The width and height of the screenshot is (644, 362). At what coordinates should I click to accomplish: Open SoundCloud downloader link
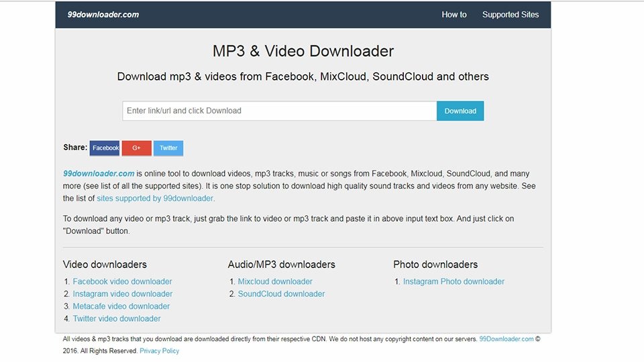point(281,294)
